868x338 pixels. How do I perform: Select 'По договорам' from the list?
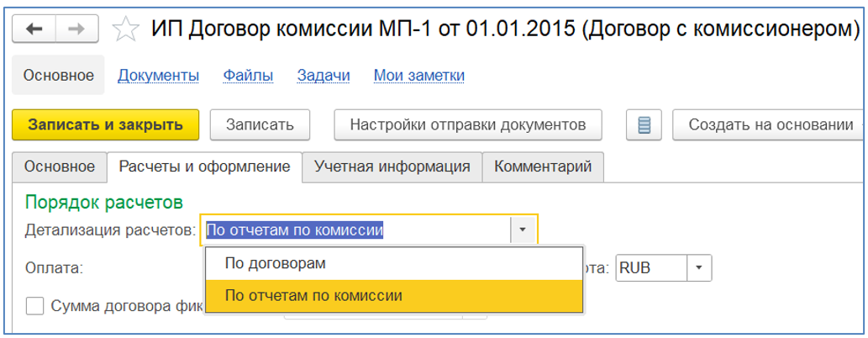click(x=274, y=263)
